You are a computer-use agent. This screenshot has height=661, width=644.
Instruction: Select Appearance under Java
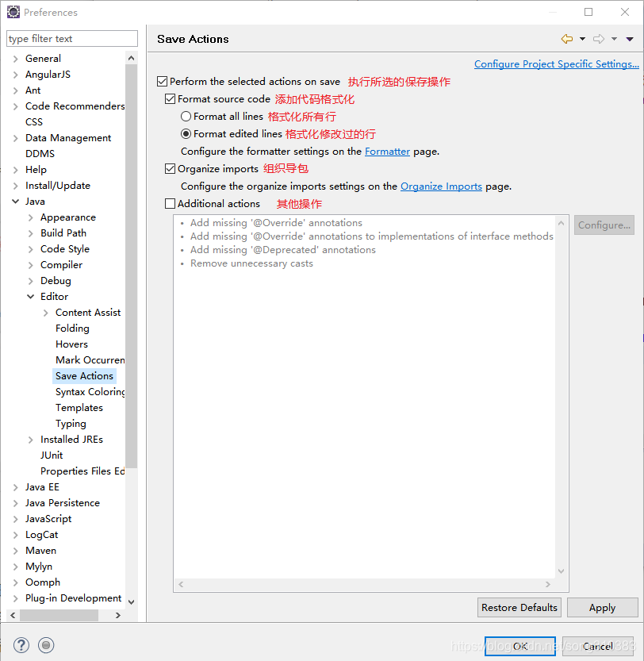tap(68, 217)
